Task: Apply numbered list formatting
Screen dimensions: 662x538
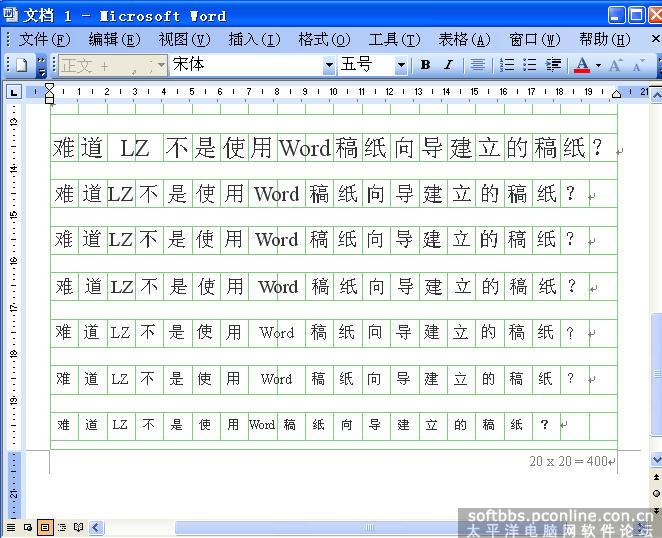Action: (507, 65)
